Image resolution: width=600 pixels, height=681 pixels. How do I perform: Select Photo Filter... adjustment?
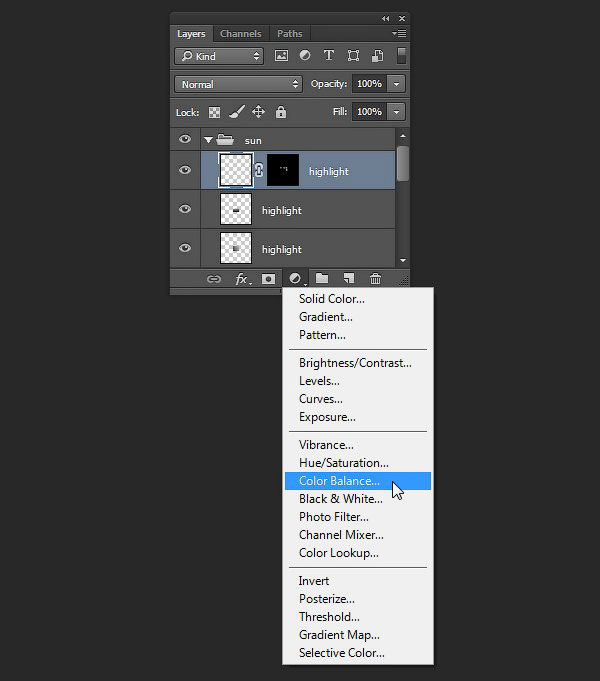[x=358, y=517]
